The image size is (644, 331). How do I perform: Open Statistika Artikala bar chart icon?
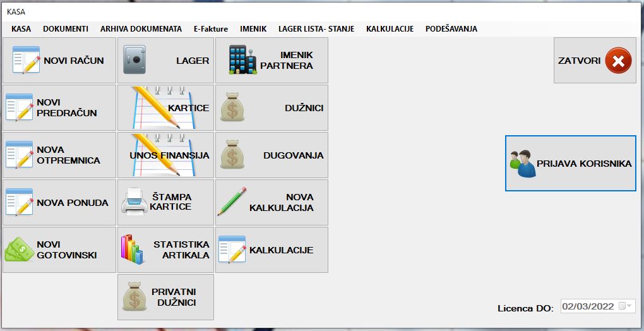tap(133, 250)
